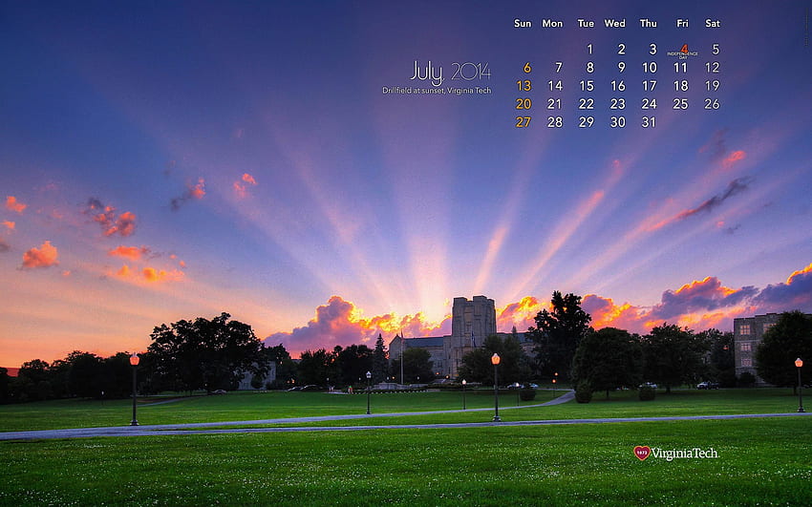
Task: Choose calendar date 10
Action: 650,68
